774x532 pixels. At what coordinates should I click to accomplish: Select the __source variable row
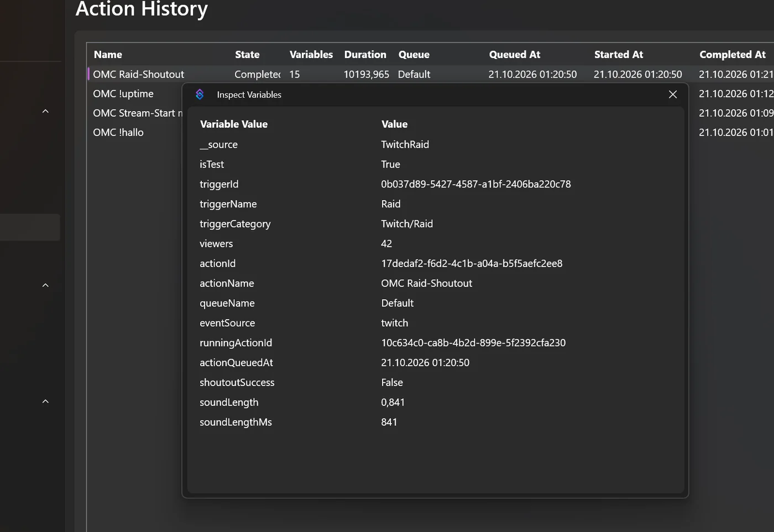click(x=436, y=144)
